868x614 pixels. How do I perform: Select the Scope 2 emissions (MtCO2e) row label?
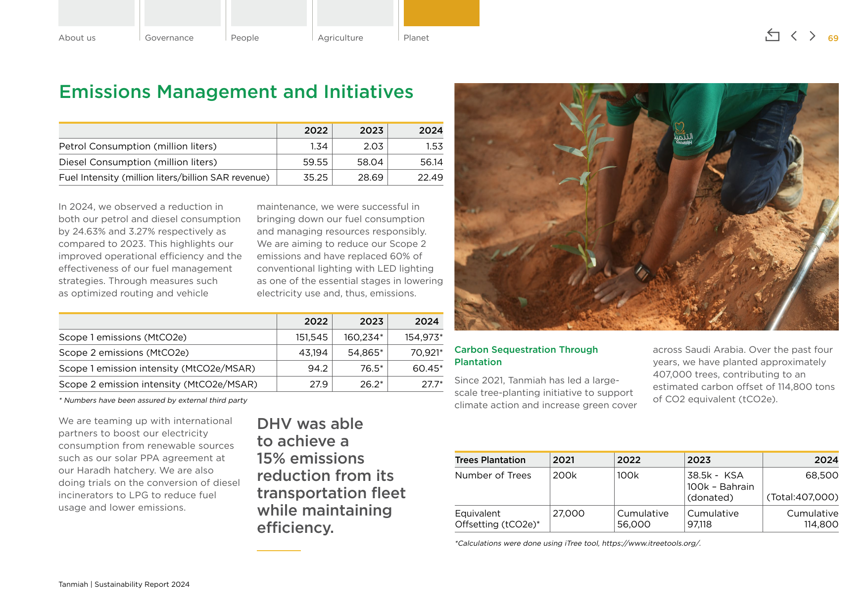click(x=124, y=353)
